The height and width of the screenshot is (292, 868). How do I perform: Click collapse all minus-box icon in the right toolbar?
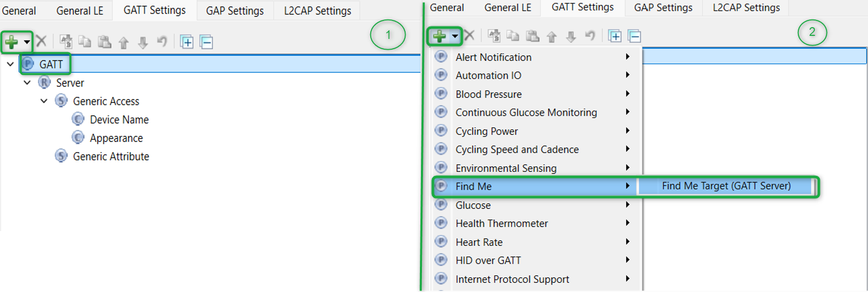pyautogui.click(x=634, y=36)
